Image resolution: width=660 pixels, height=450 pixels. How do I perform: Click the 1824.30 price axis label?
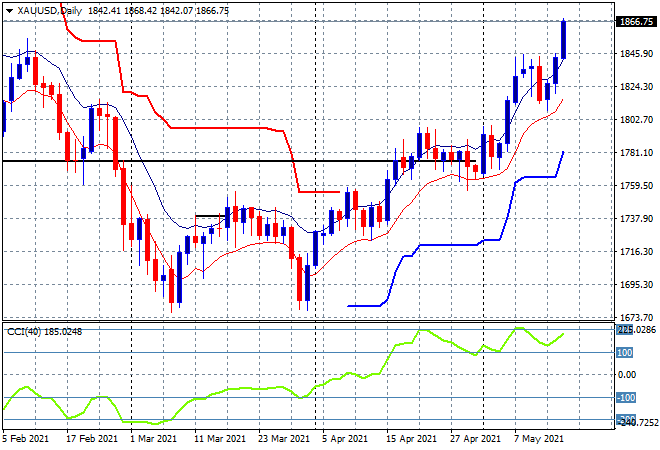click(x=636, y=87)
